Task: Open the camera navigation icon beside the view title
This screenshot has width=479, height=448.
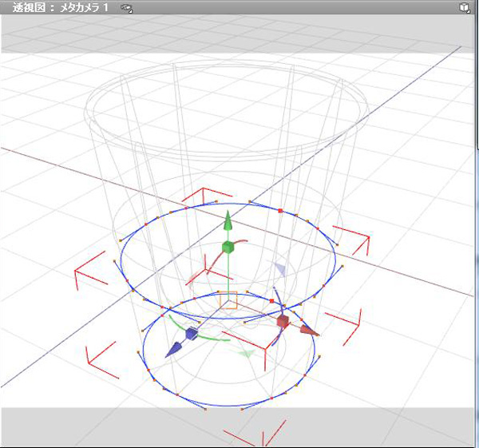Action: tap(126, 8)
